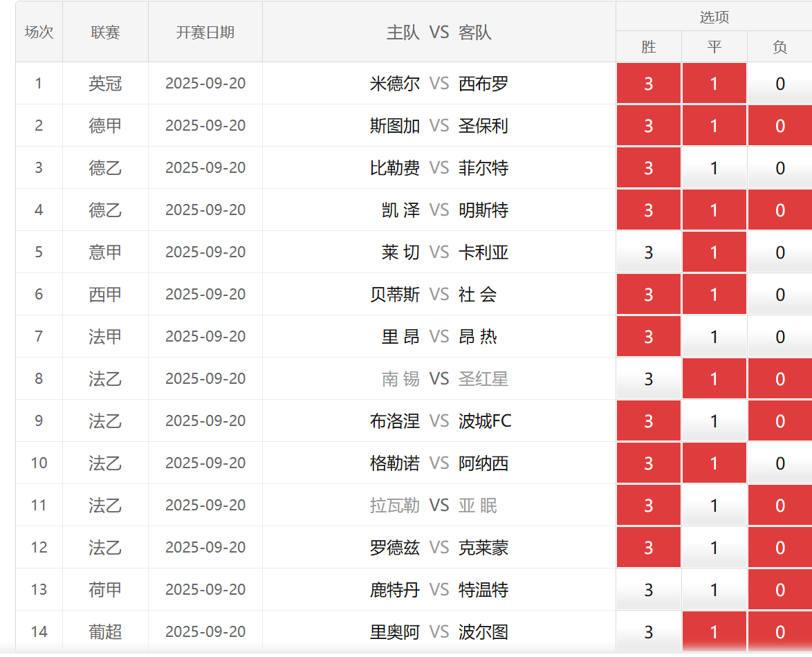Select draw option 1 for 布洛涅 vs 波城FC
The height and width of the screenshot is (657, 812).
click(x=714, y=421)
